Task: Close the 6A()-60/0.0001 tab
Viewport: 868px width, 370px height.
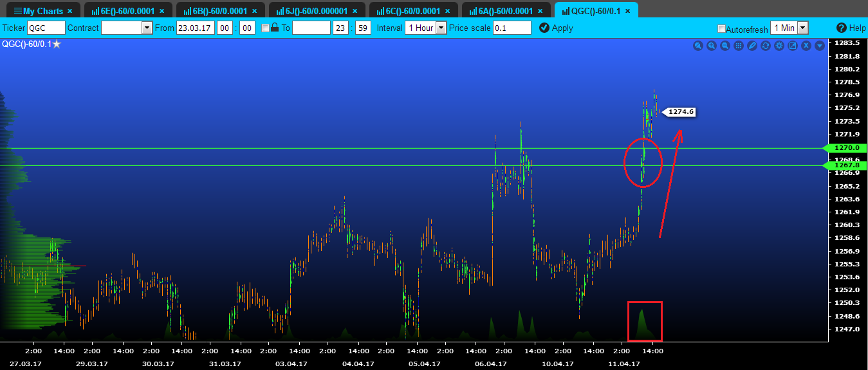Action: pyautogui.click(x=540, y=11)
